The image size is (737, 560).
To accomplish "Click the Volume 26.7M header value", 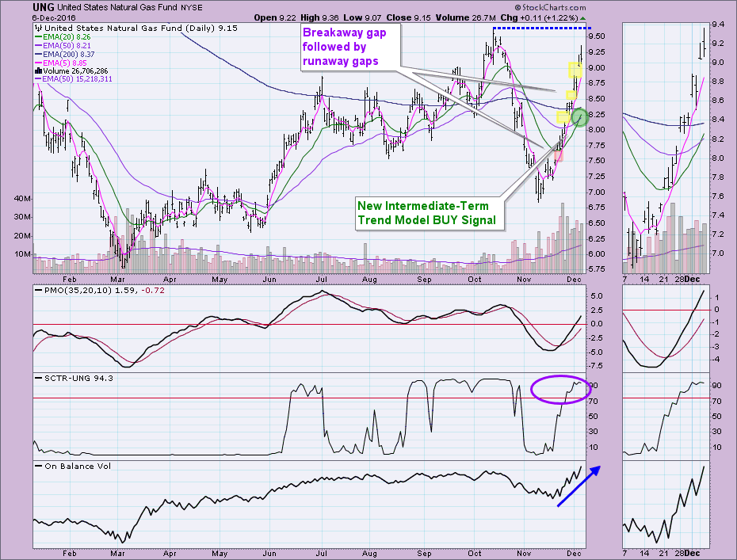I will coord(465,18).
